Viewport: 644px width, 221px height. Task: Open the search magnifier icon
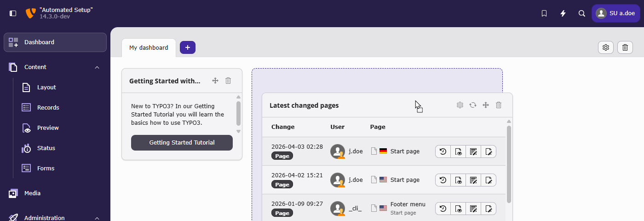click(x=582, y=13)
